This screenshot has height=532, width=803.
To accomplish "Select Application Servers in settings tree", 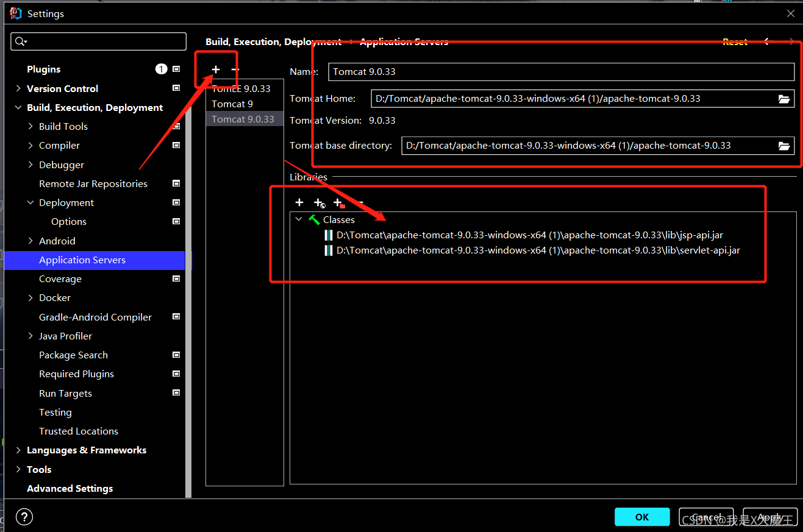I will (95, 260).
